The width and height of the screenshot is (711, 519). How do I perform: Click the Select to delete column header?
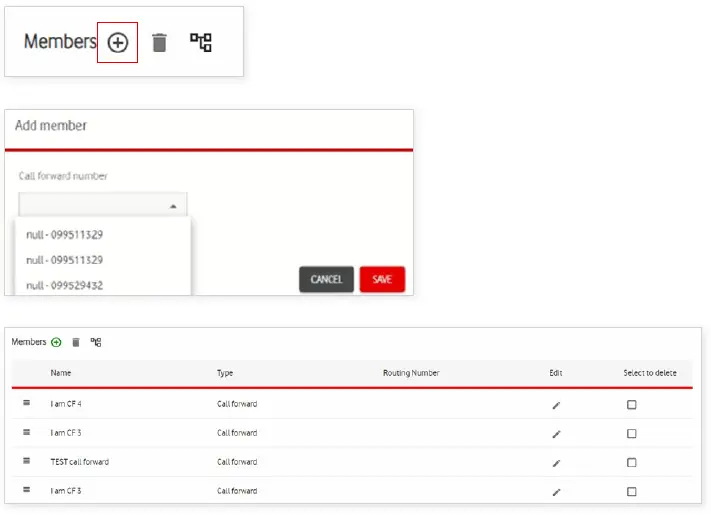[x=650, y=373]
